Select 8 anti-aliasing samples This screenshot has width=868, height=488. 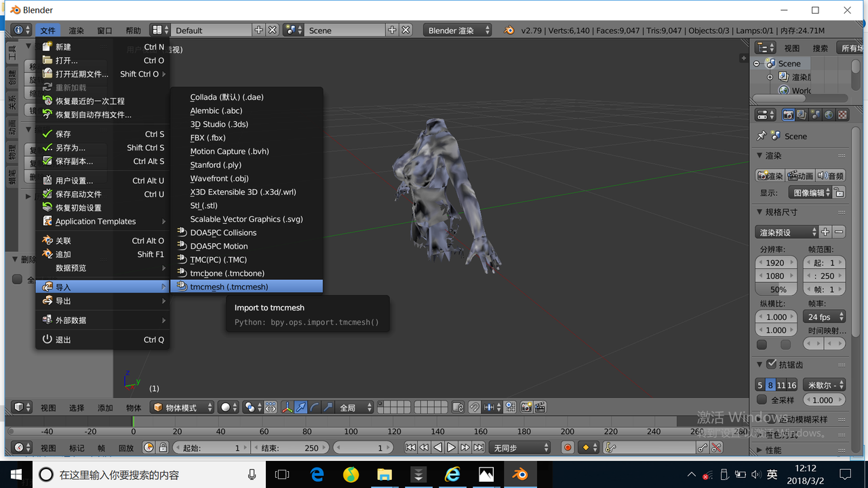[770, 385]
